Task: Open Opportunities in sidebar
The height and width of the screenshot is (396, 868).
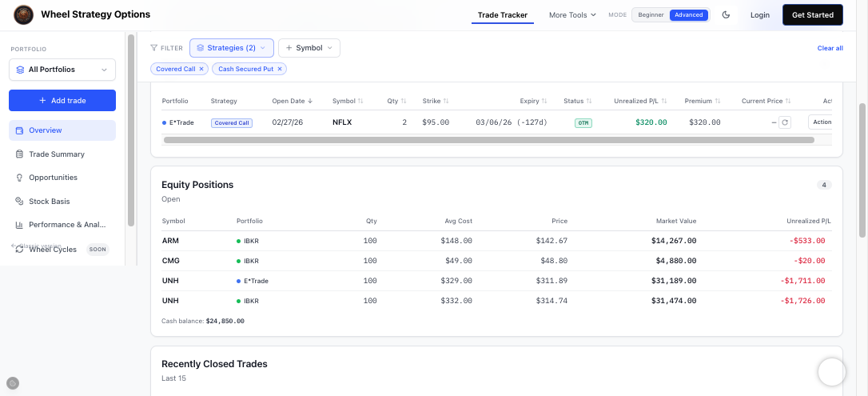Action: [62, 178]
